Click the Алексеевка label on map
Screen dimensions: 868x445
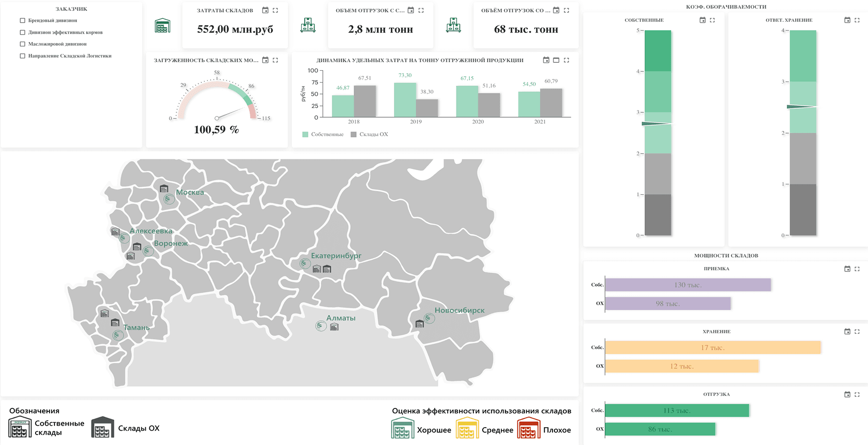(151, 231)
